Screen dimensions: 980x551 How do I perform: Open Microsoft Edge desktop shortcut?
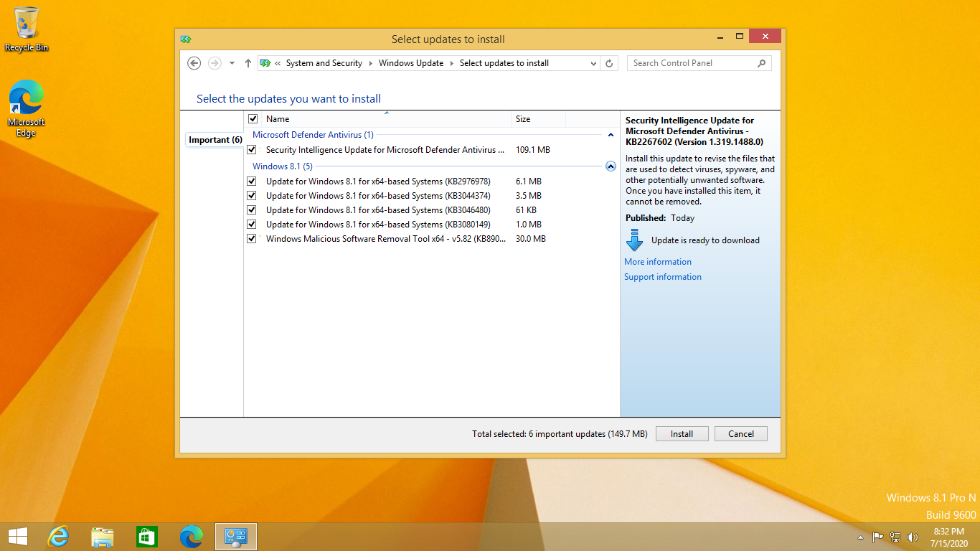pyautogui.click(x=27, y=108)
